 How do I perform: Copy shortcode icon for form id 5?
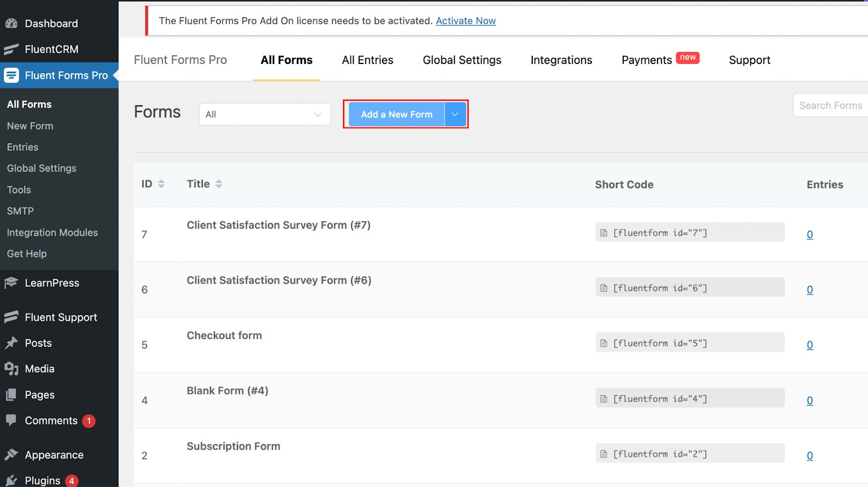point(604,343)
